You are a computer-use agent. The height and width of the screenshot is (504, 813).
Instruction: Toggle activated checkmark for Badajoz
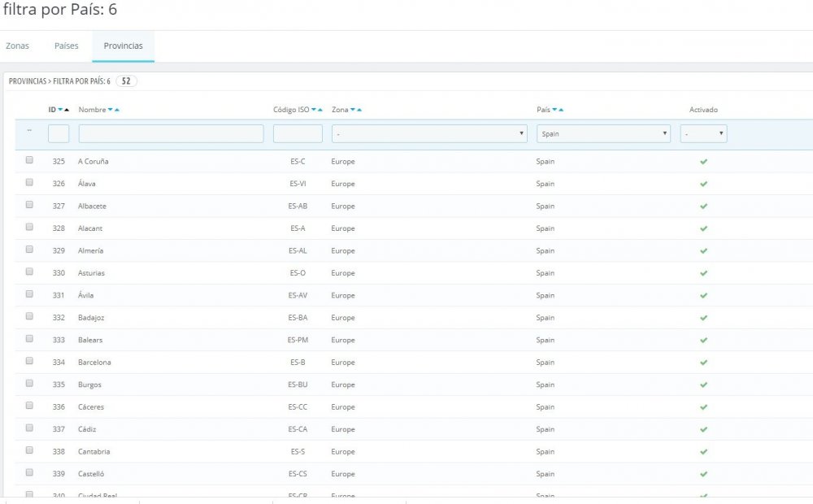point(703,318)
